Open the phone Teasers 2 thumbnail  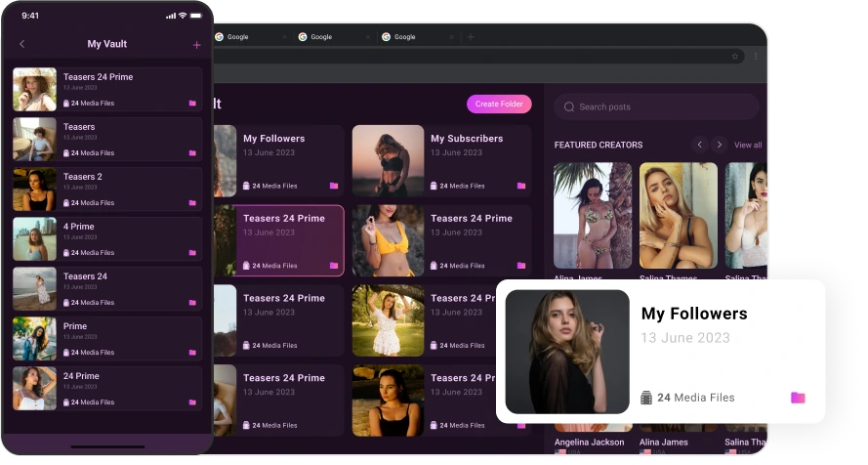click(x=34, y=189)
